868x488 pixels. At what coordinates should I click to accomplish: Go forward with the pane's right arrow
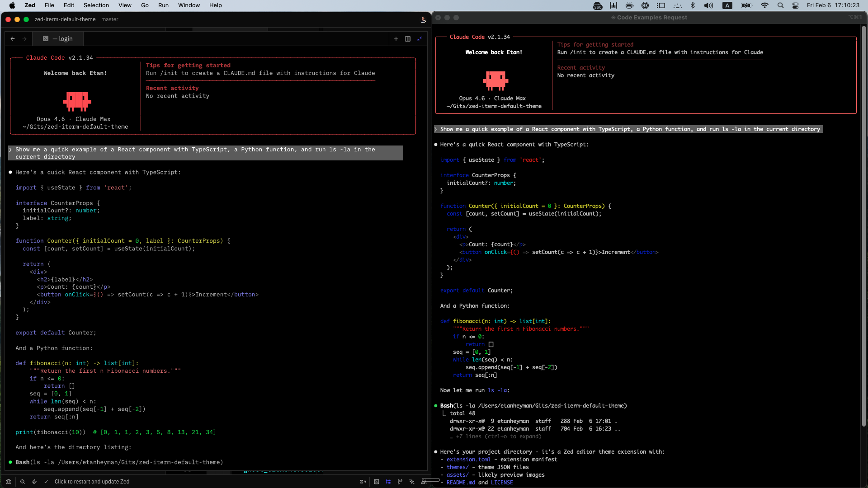[24, 39]
